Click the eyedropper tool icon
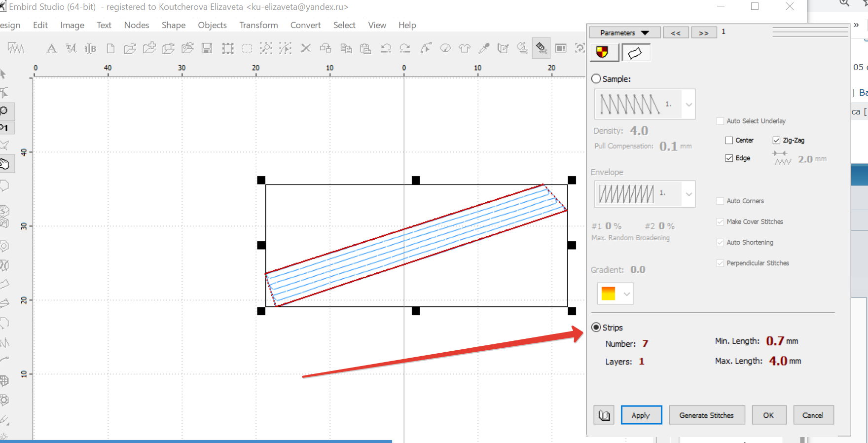The width and height of the screenshot is (868, 443). click(484, 48)
